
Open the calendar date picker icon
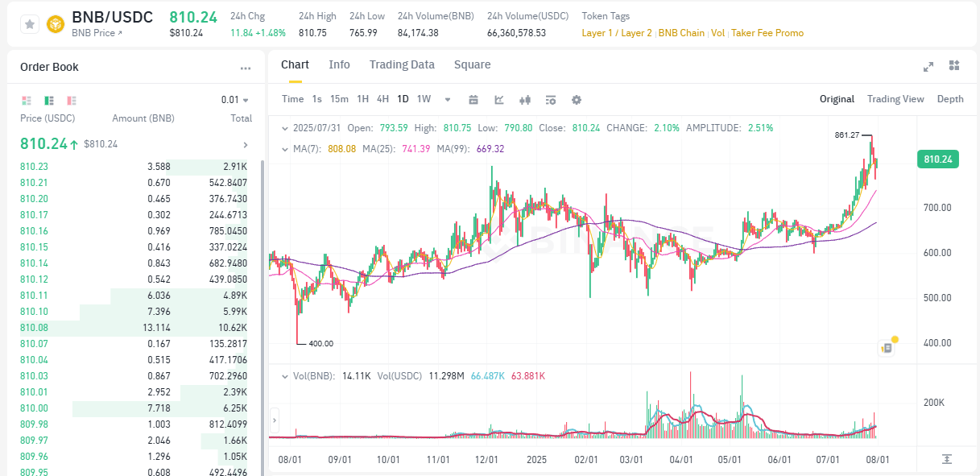pos(473,100)
